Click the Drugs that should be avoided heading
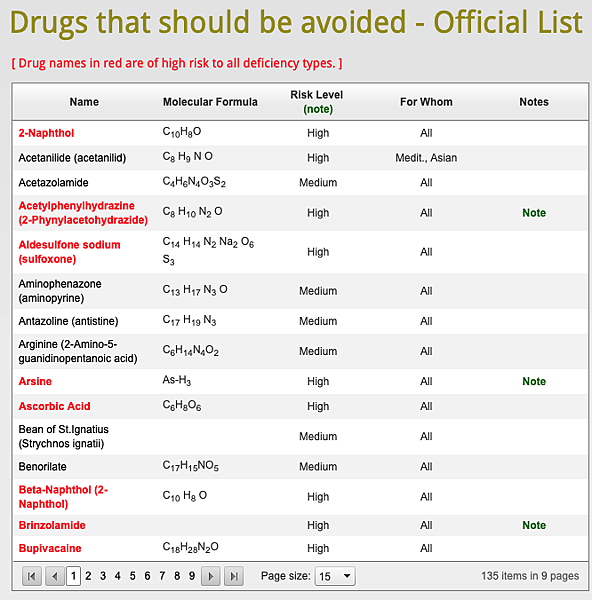This screenshot has height=600, width=592. [296, 23]
